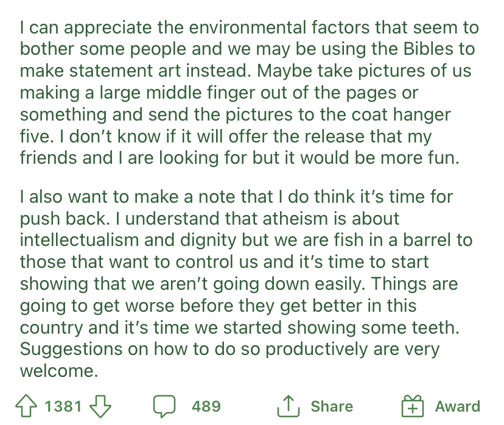Click the paragraph starting "I can appreciate"

tap(250, 93)
